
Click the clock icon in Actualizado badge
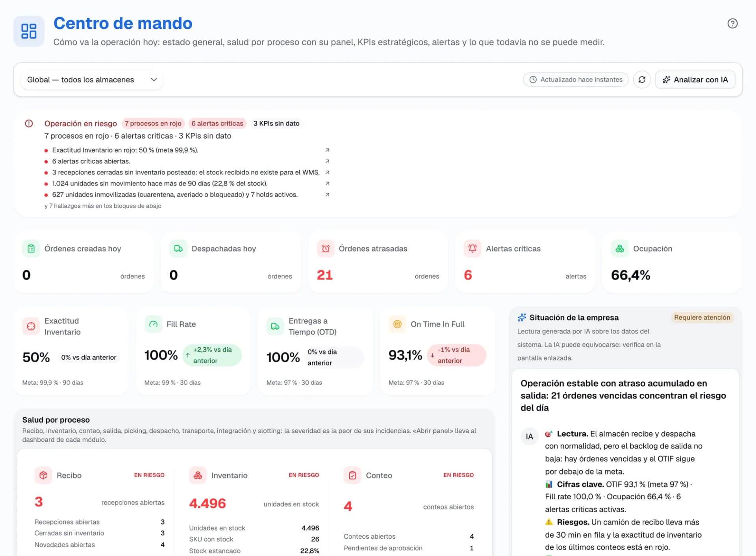coord(533,80)
